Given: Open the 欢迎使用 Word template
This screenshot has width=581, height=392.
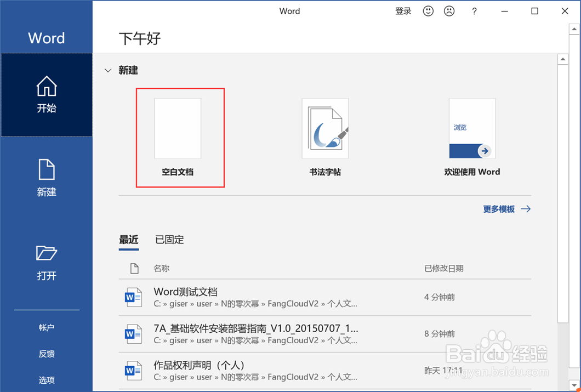Looking at the screenshot, I should (472, 138).
